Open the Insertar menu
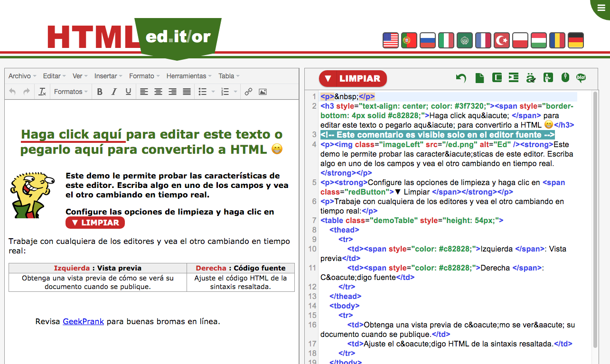610x364 pixels. [x=108, y=76]
